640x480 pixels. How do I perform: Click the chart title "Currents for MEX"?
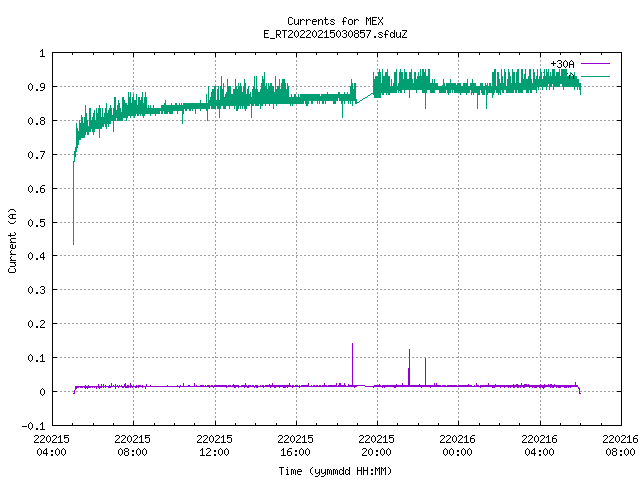click(335, 21)
